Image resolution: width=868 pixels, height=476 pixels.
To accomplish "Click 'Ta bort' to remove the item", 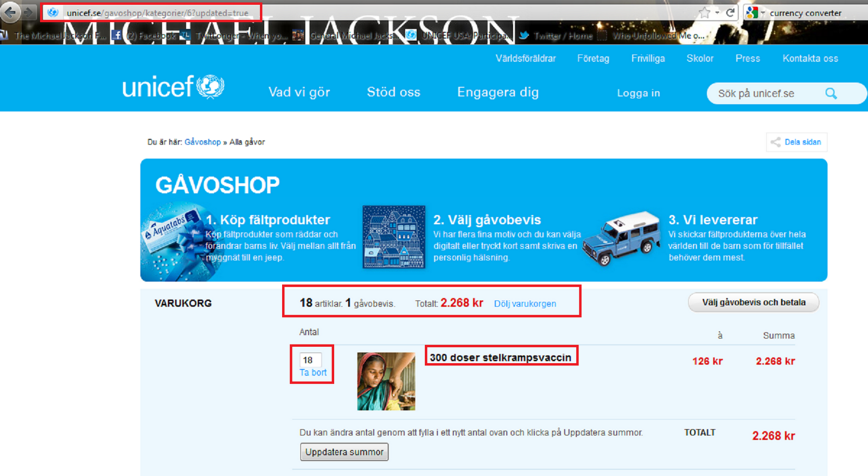I will 313,373.
